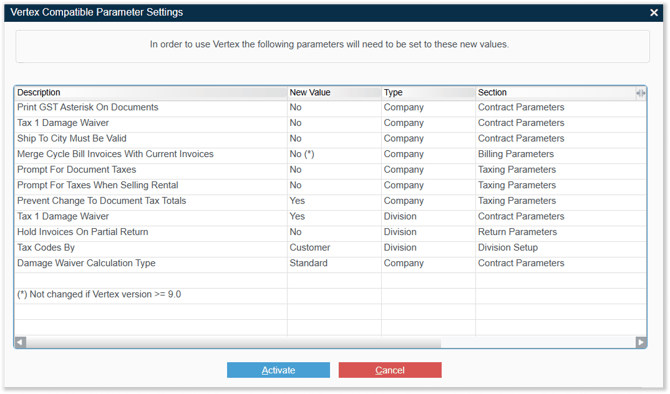This screenshot has width=670, height=394.
Task: Click the red Cancel button
Action: (390, 370)
